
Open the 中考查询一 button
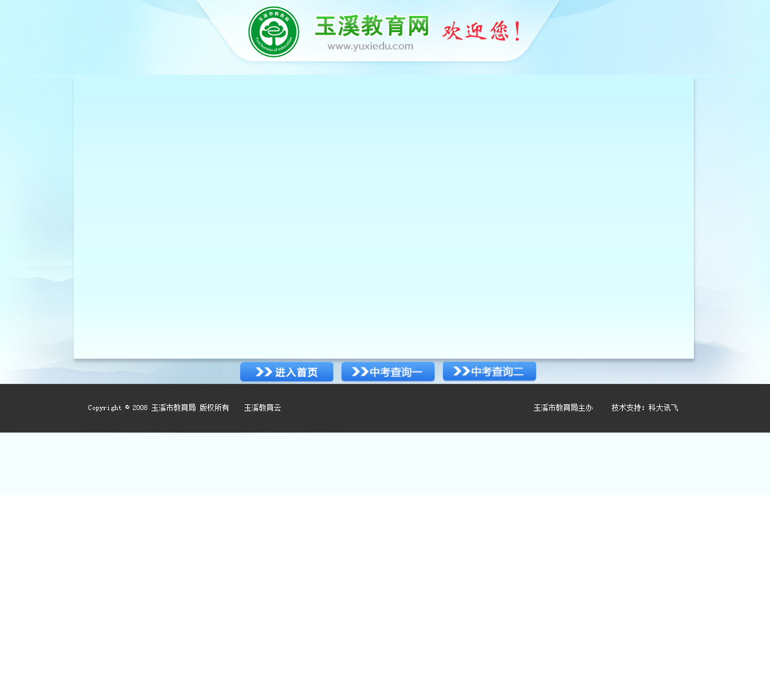pos(388,372)
